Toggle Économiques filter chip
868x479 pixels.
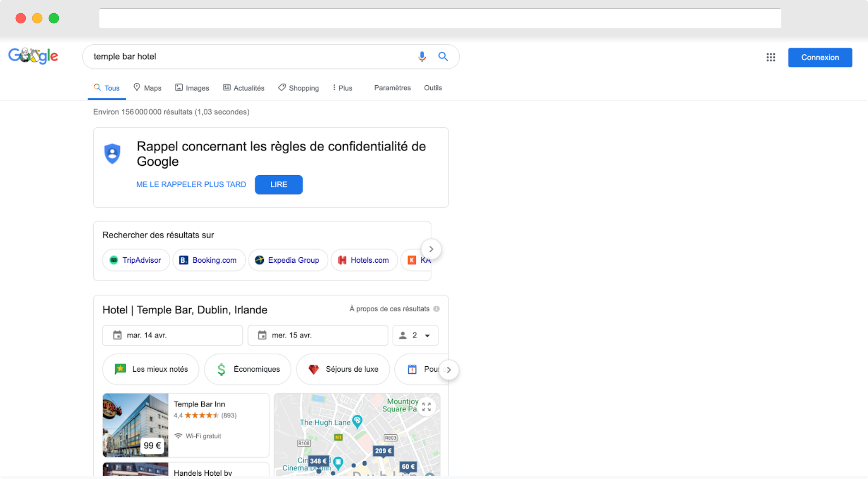pos(248,369)
